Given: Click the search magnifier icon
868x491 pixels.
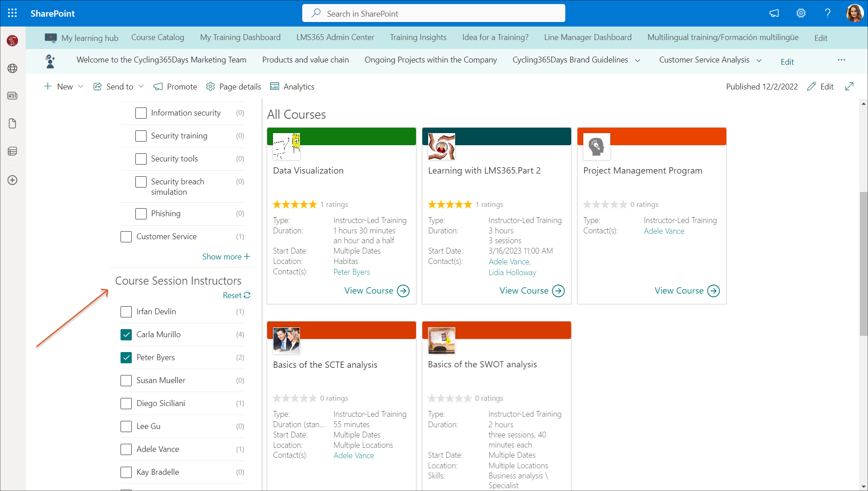Looking at the screenshot, I should [x=316, y=13].
